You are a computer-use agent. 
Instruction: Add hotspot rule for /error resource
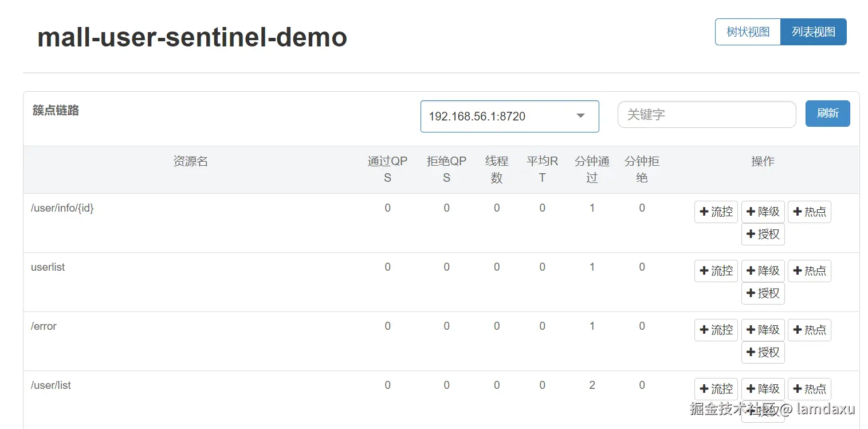(809, 330)
